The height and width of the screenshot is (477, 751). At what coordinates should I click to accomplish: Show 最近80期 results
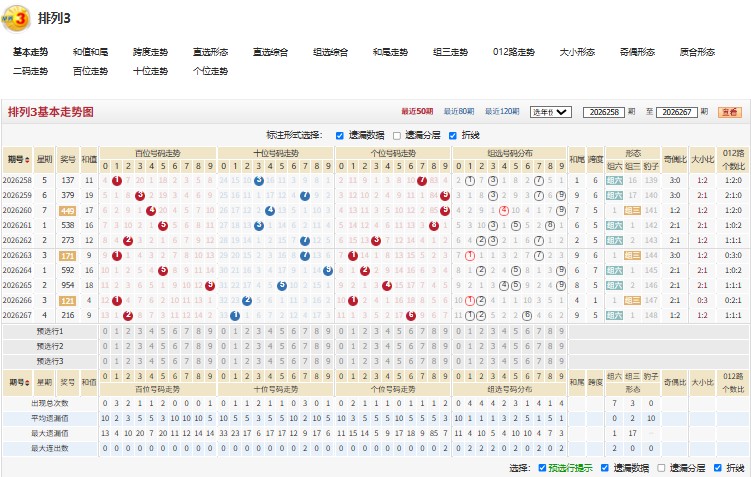click(x=459, y=112)
